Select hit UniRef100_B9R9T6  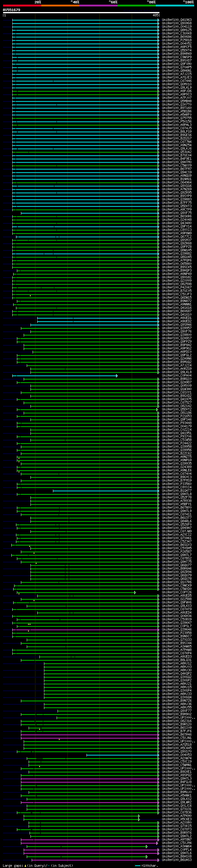(177, 833)
